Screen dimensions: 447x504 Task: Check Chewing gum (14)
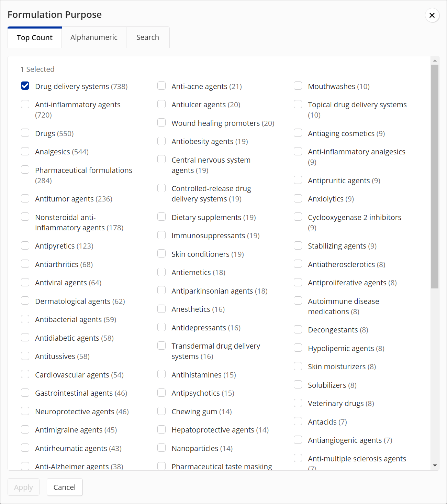161,411
